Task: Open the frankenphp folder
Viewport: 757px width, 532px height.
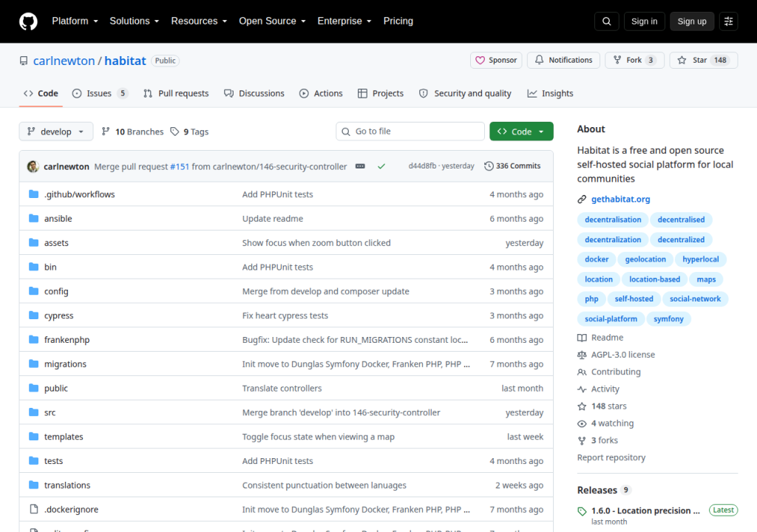Action: pos(67,340)
